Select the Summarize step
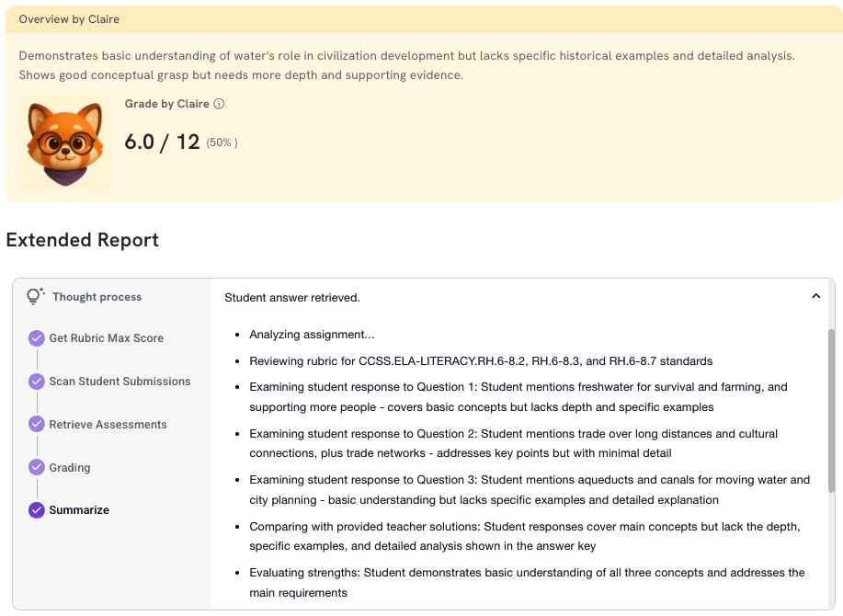Image resolution: width=843 pixels, height=616 pixels. pyautogui.click(x=79, y=510)
